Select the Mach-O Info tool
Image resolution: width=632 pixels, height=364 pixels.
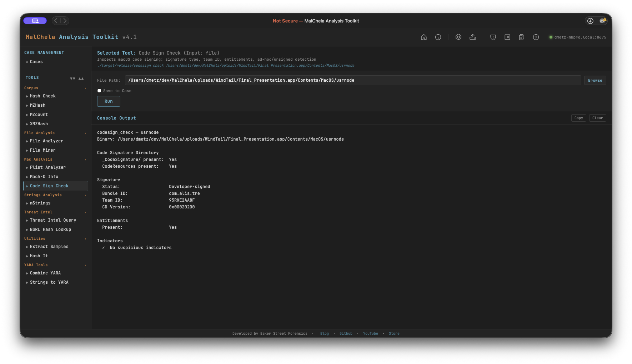[55, 177]
